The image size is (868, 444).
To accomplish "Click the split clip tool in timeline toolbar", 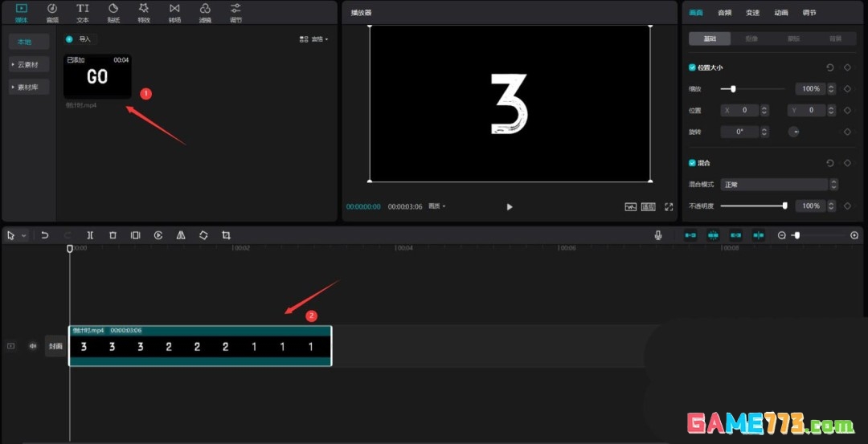I will pyautogui.click(x=90, y=235).
